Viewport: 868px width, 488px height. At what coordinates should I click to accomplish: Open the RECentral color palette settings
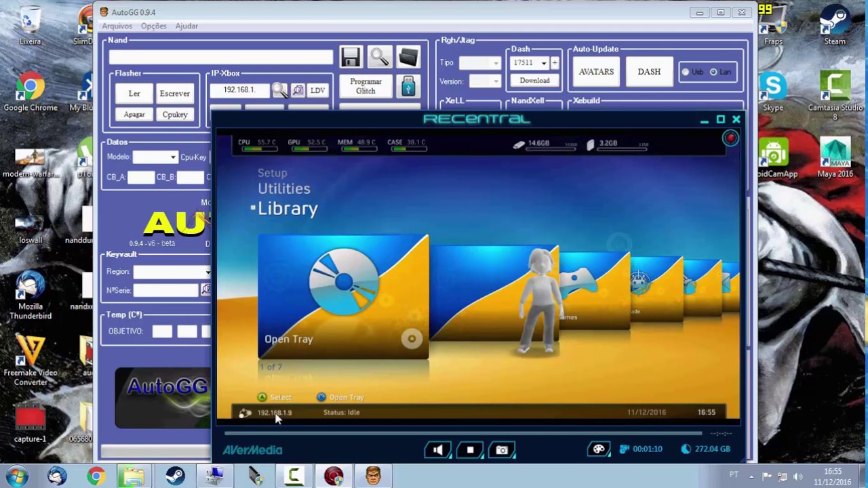coord(599,449)
